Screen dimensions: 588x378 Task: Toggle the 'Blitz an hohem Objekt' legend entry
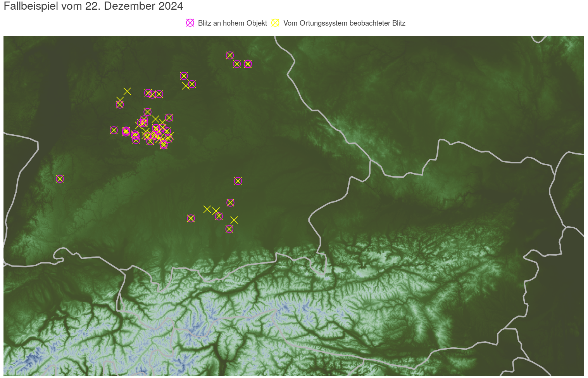pos(232,23)
